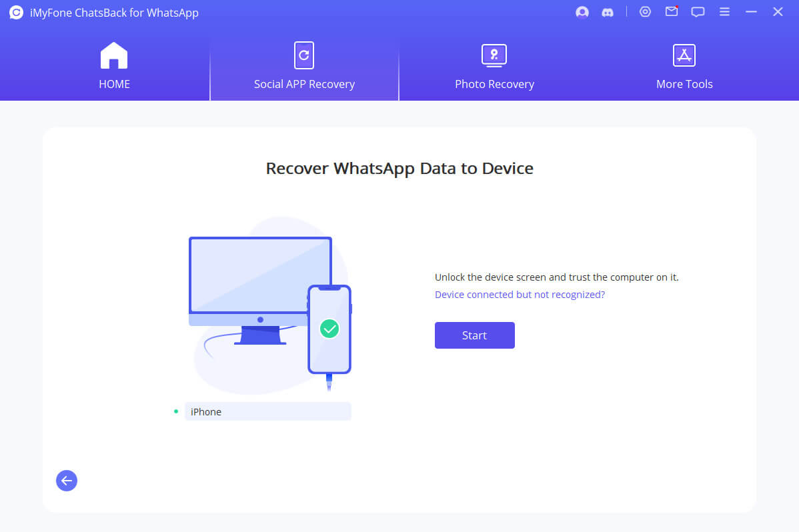Open the hexagon settings icon
Screen dimensions: 799x532
coord(645,12)
